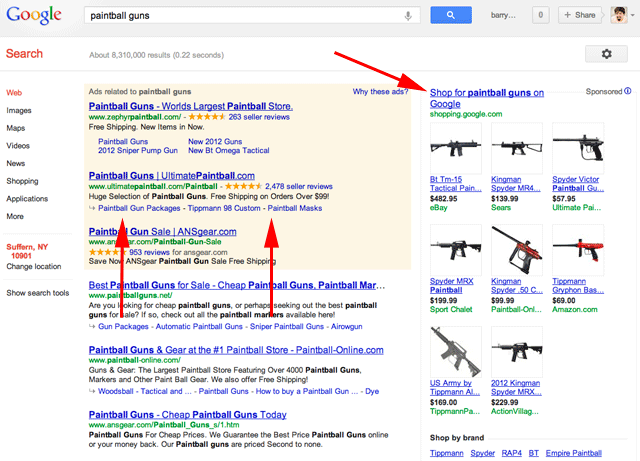The image size is (640, 461).
Task: Select the Shopping search category
Action: click(22, 181)
